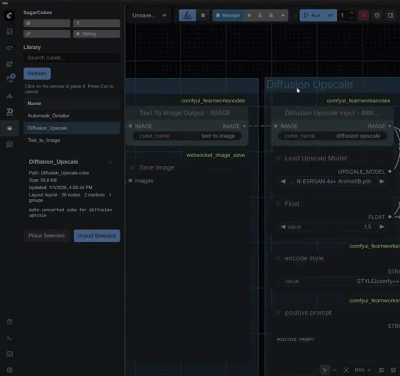Image resolution: width=400 pixels, height=376 pixels.
Task: Select the Automask_Detailer cube in the library
Action: tap(72, 116)
